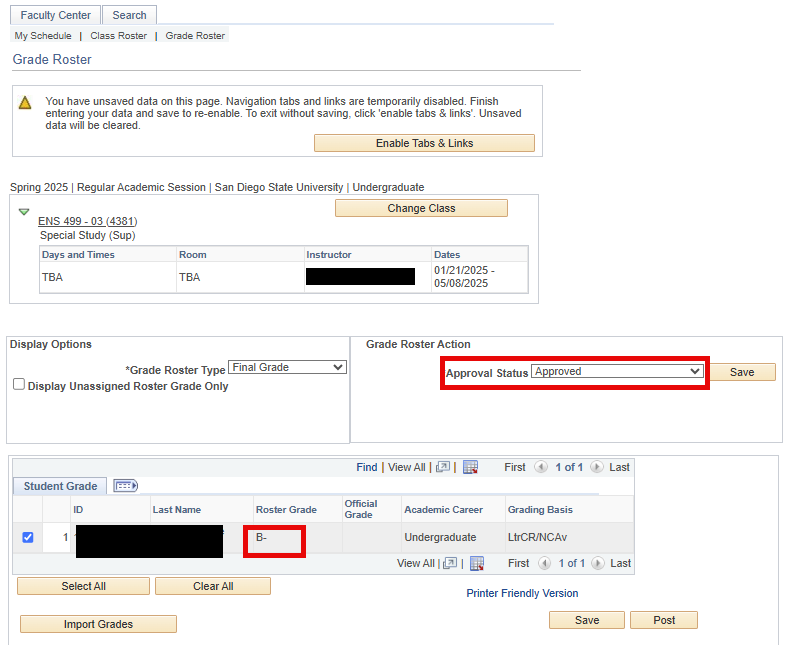This screenshot has height=645, width=793.
Task: Select Grade Roster sub-tab
Action: [195, 36]
